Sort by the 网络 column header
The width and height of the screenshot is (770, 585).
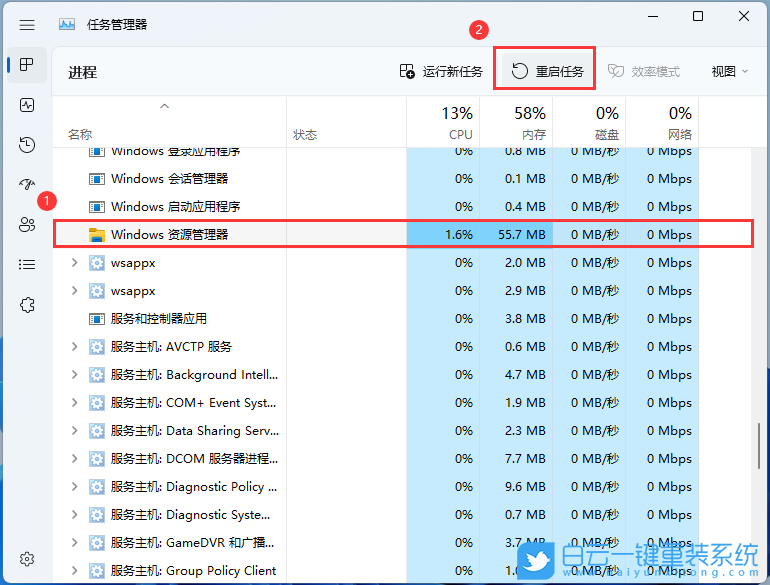coord(662,122)
